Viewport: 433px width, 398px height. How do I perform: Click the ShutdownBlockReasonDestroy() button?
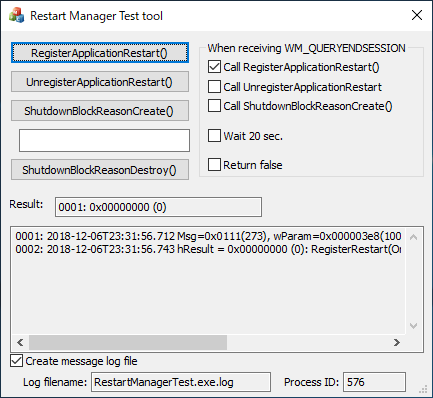point(100,170)
